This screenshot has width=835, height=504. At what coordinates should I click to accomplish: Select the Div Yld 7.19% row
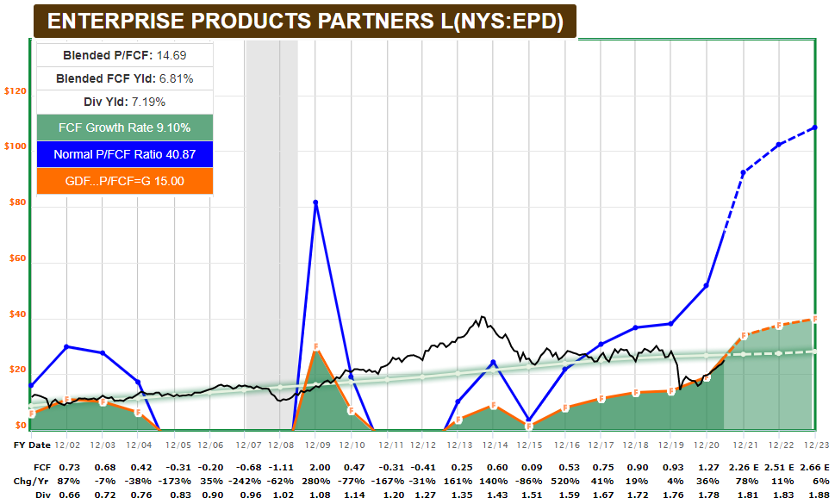(125, 102)
